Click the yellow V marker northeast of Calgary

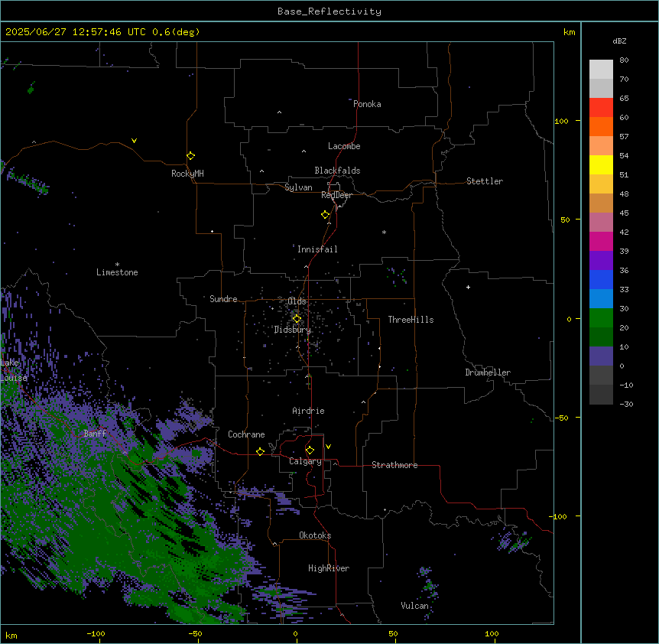328,447
